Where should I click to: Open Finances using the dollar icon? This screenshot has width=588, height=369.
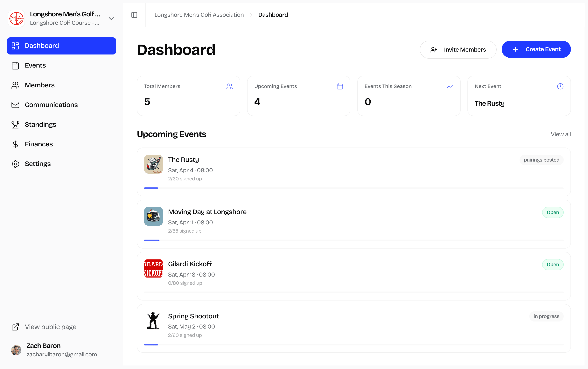(15, 144)
